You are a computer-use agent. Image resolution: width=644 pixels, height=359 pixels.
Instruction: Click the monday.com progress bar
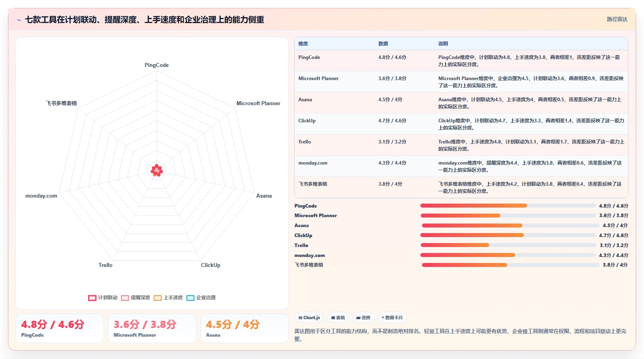point(508,255)
